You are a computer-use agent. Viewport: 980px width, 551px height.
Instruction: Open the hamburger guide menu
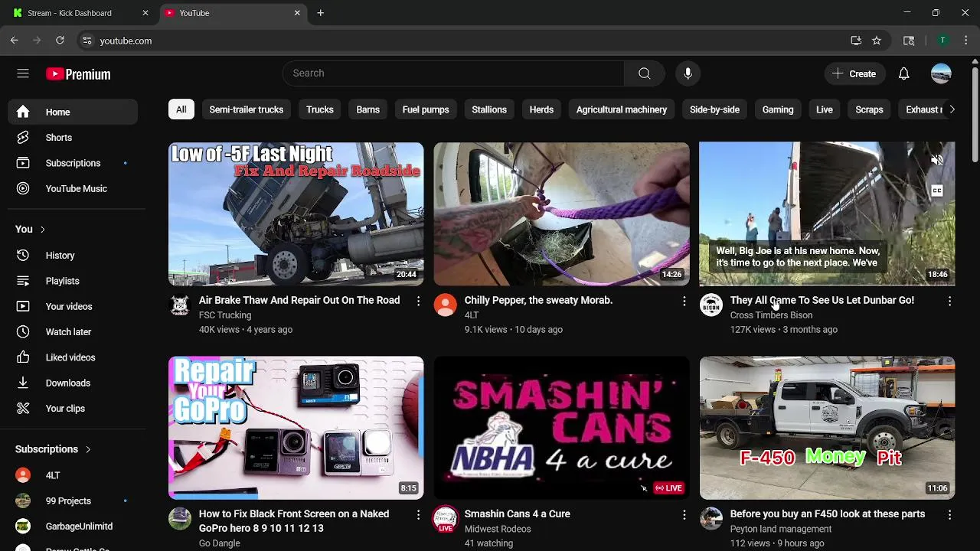coord(23,73)
